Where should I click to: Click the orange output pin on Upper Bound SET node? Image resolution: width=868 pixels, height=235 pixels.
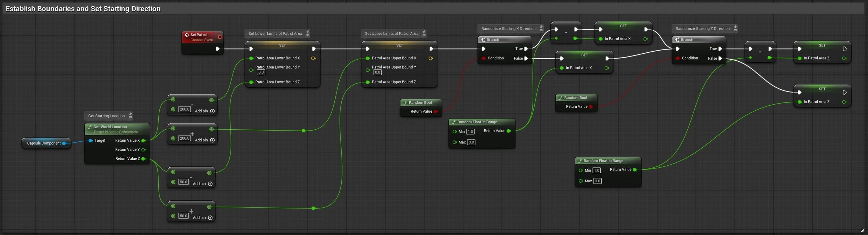pos(431,58)
